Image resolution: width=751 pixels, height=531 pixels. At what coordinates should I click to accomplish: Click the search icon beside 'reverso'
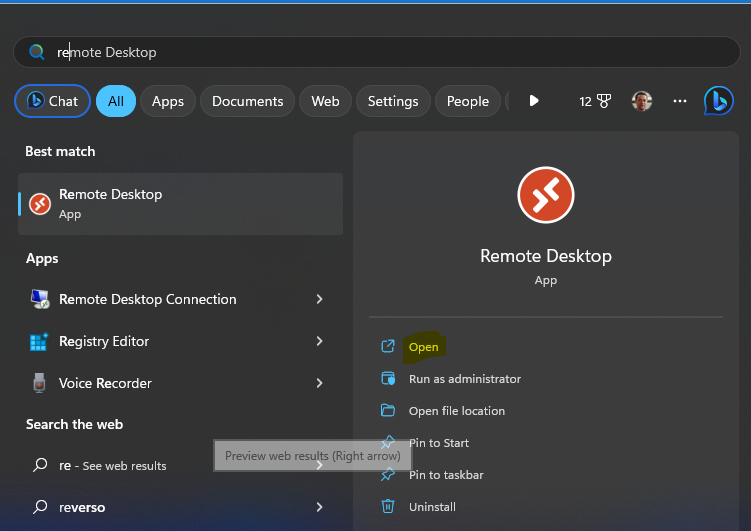(x=40, y=507)
